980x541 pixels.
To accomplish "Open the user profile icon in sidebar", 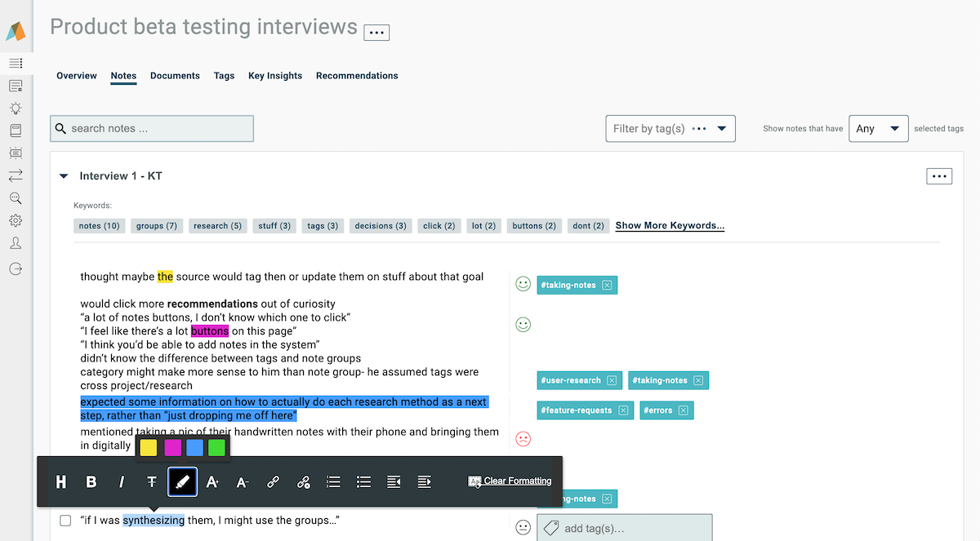I will tap(16, 243).
